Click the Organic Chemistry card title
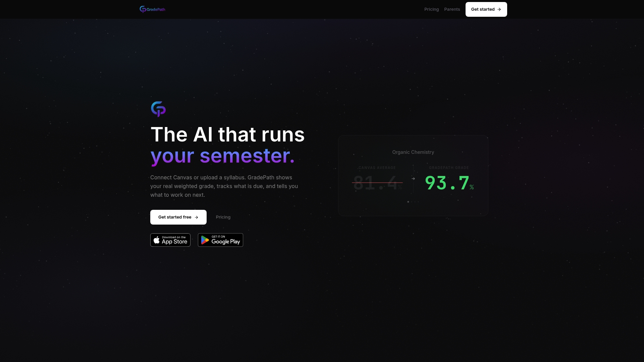 pos(413,152)
